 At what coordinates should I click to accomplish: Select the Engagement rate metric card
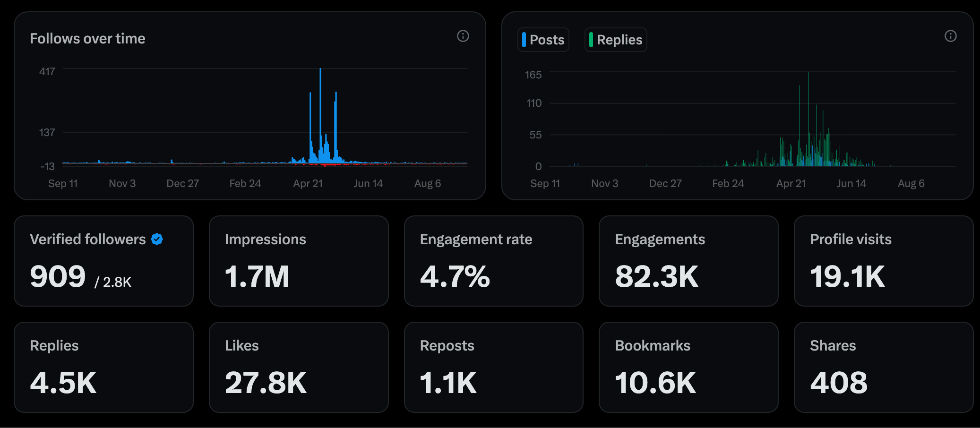coord(494,261)
